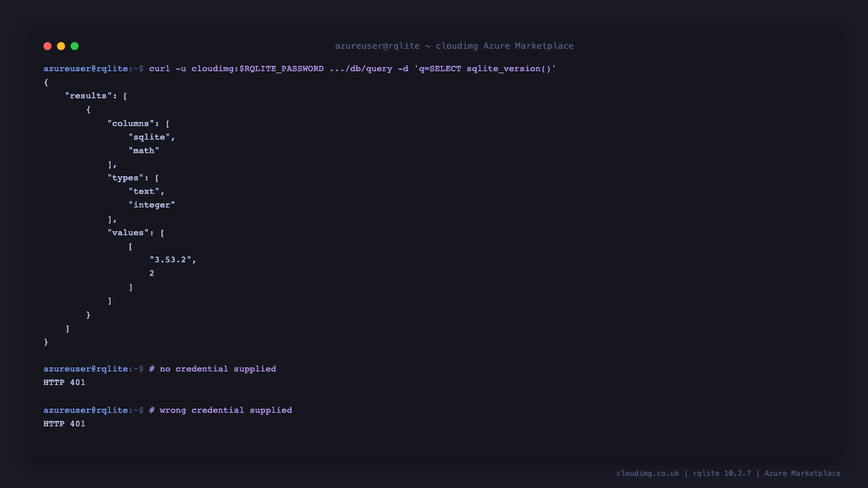The image size is (868, 488).
Task: Click the HTTP 401 below wrong credential supplied
Action: point(64,424)
